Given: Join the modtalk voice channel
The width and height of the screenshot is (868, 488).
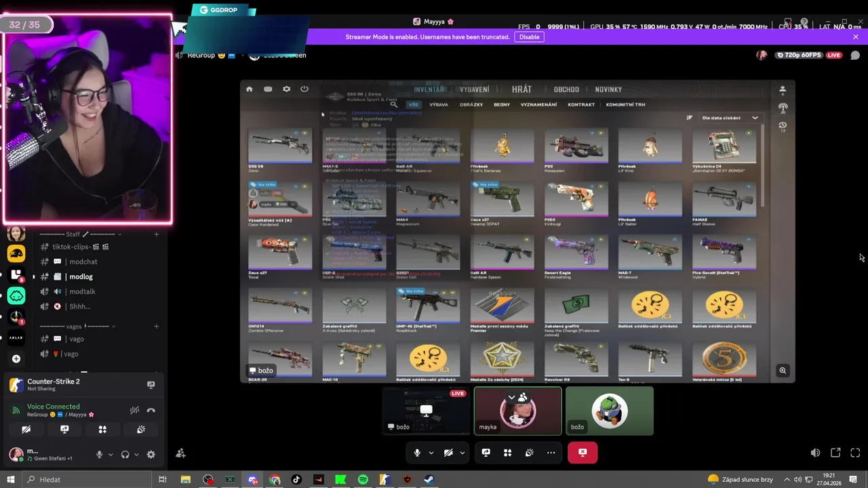Looking at the screenshot, I should point(82,291).
